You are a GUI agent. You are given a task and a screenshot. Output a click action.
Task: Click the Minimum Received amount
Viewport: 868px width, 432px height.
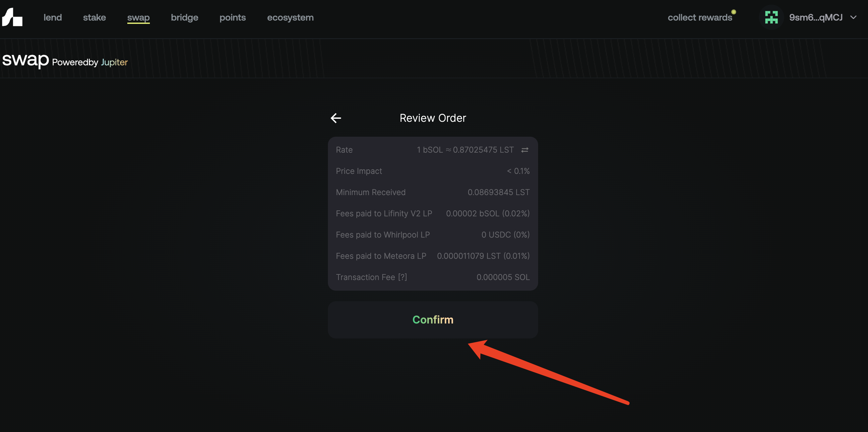(x=498, y=192)
